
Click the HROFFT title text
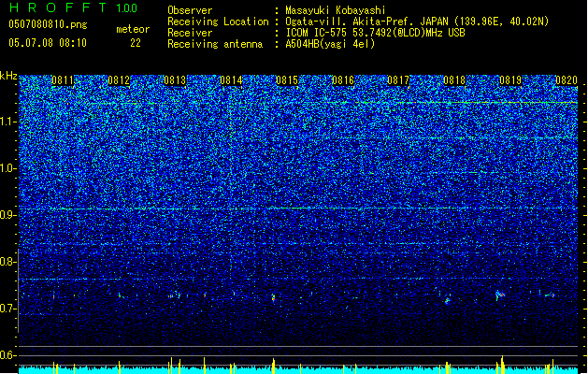(x=58, y=7)
